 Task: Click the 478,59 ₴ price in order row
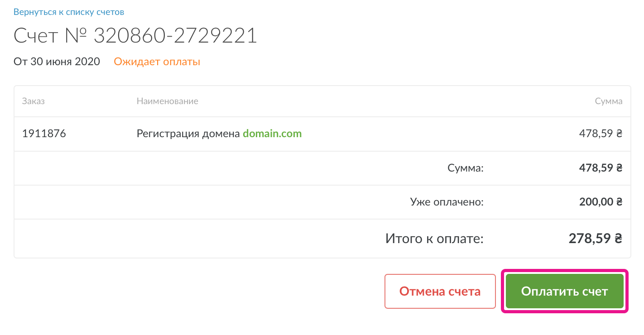click(x=601, y=134)
